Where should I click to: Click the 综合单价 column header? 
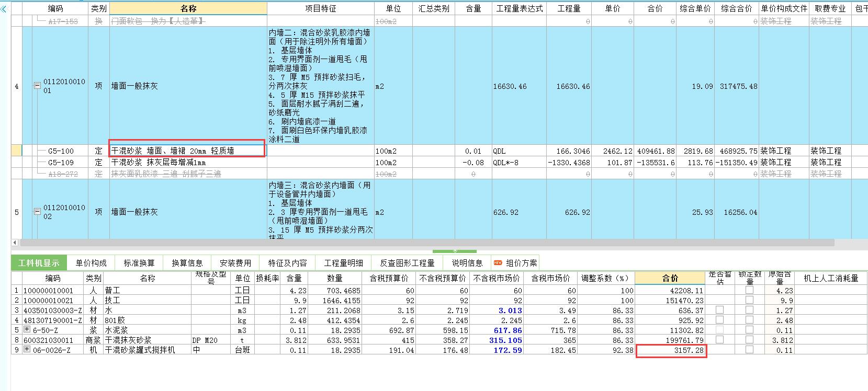click(695, 8)
